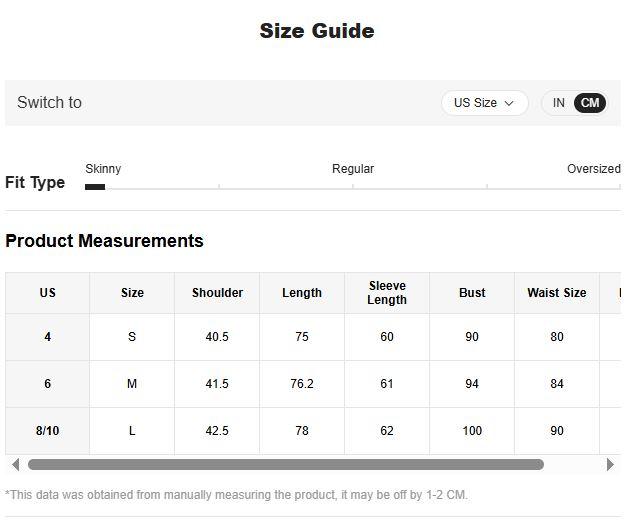Image resolution: width=635 pixels, height=532 pixels.
Task: Switch measurements to IN units
Action: [559, 103]
